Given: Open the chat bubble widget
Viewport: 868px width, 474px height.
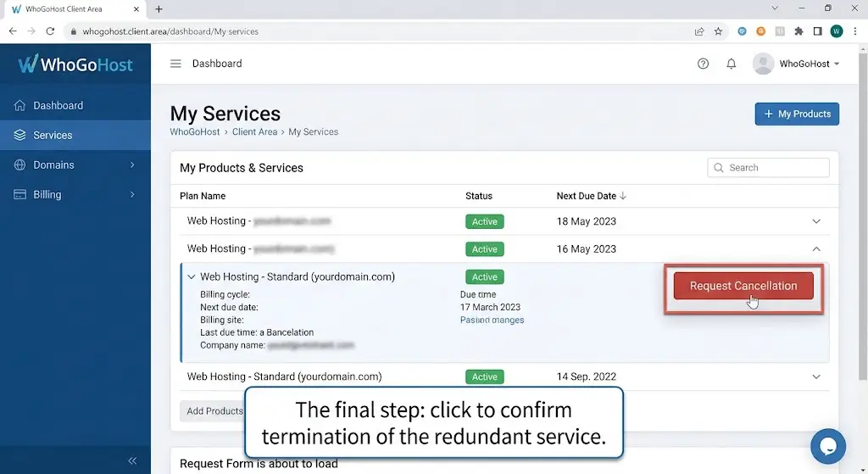Looking at the screenshot, I should point(828,446).
